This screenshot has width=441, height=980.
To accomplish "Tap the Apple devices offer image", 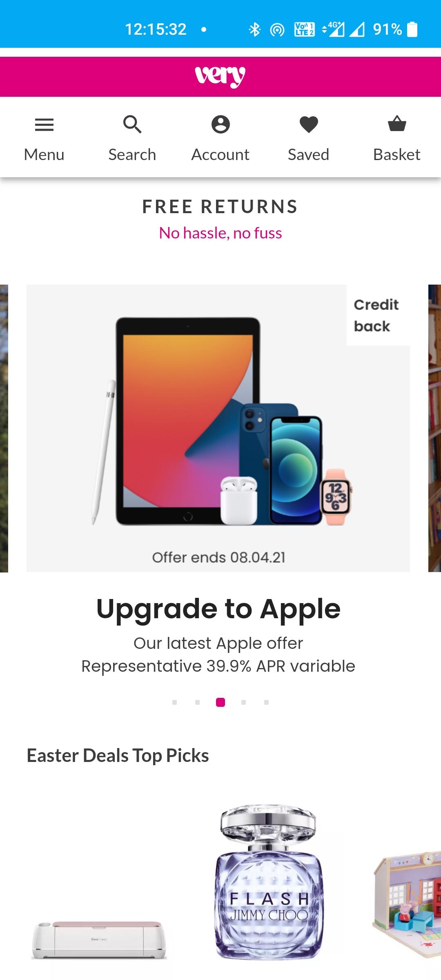I will [x=218, y=428].
